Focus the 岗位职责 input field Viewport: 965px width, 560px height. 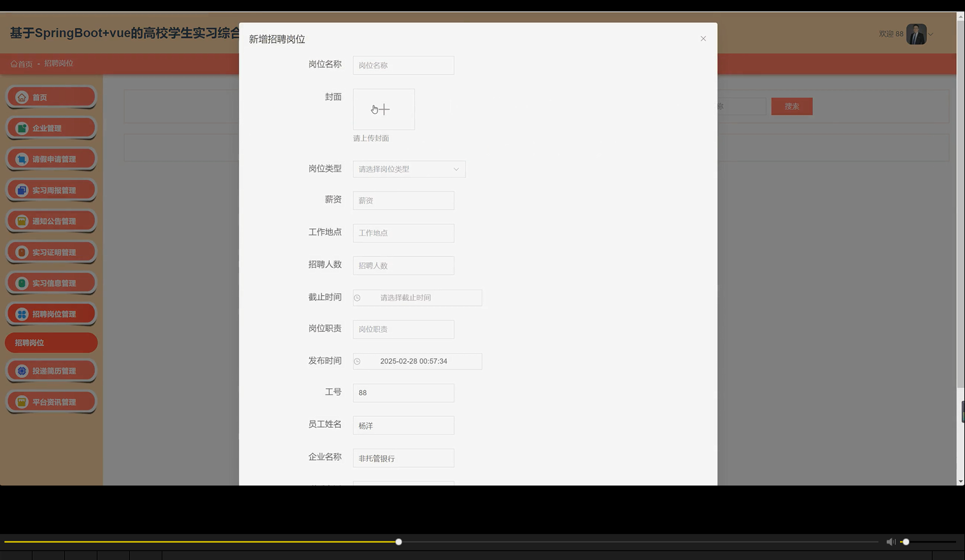pyautogui.click(x=404, y=329)
